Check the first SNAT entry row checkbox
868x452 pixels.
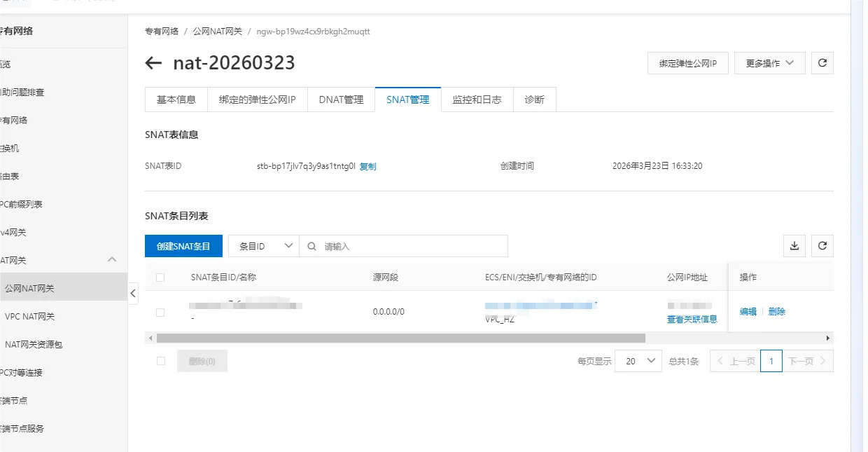tap(160, 312)
